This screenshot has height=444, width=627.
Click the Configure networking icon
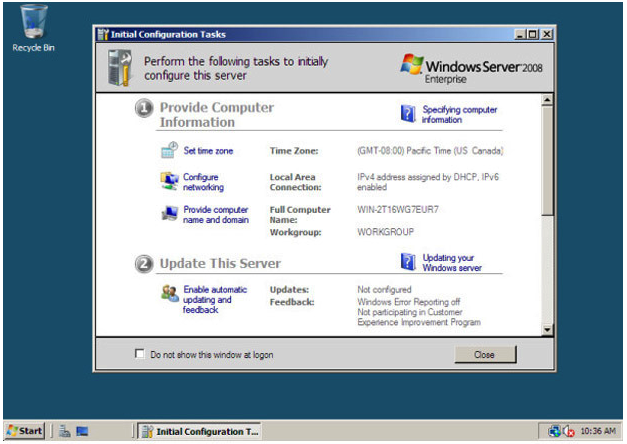click(169, 181)
